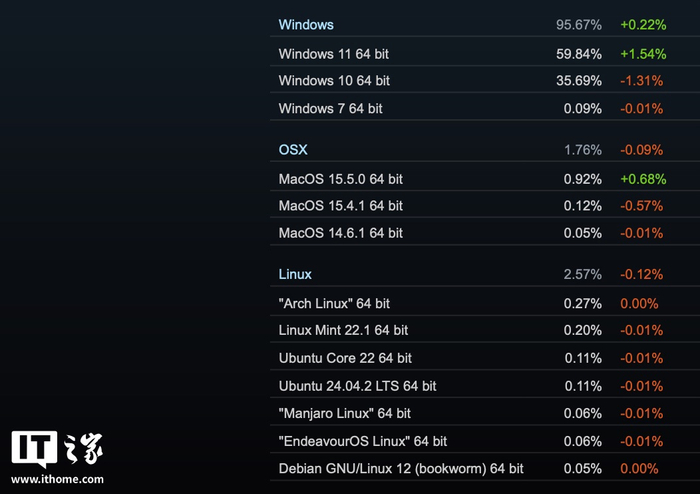Click the Windows 95.67% total share value

pyautogui.click(x=579, y=24)
